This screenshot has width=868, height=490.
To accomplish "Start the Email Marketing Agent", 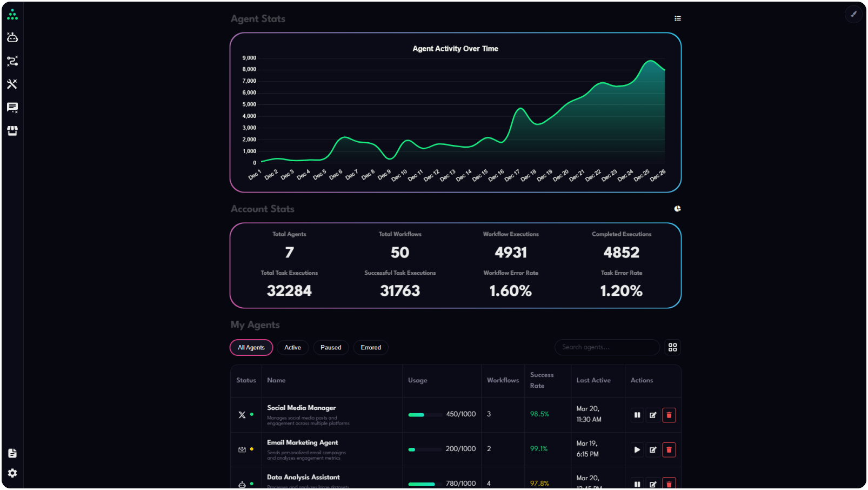I will click(638, 450).
